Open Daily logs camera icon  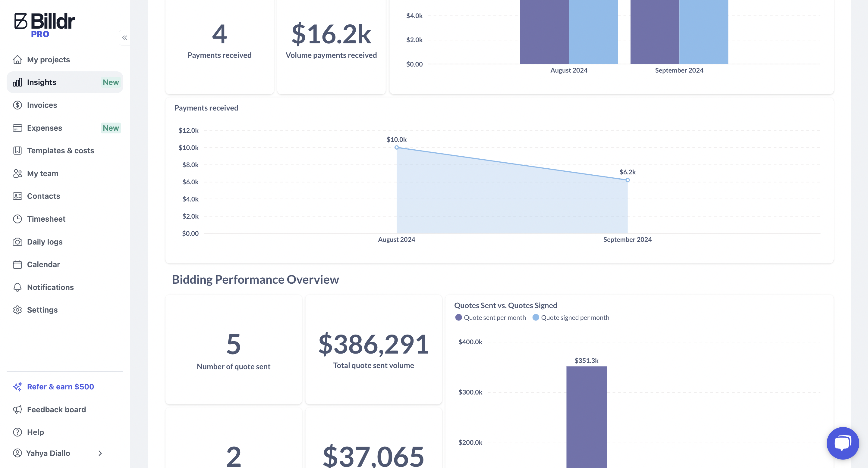[x=17, y=242]
